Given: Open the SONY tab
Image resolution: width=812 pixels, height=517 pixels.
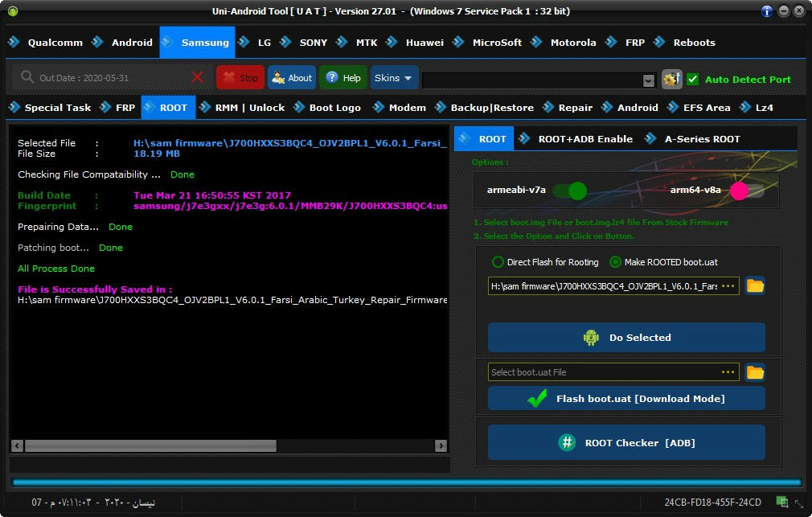Looking at the screenshot, I should click(303, 43).
